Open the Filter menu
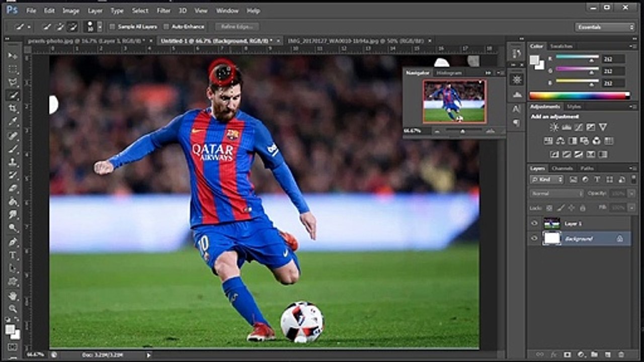This screenshot has height=362, width=644. tap(164, 11)
